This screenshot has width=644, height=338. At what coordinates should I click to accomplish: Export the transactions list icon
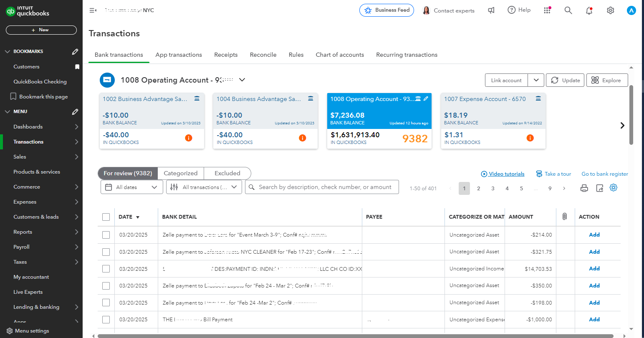click(599, 188)
